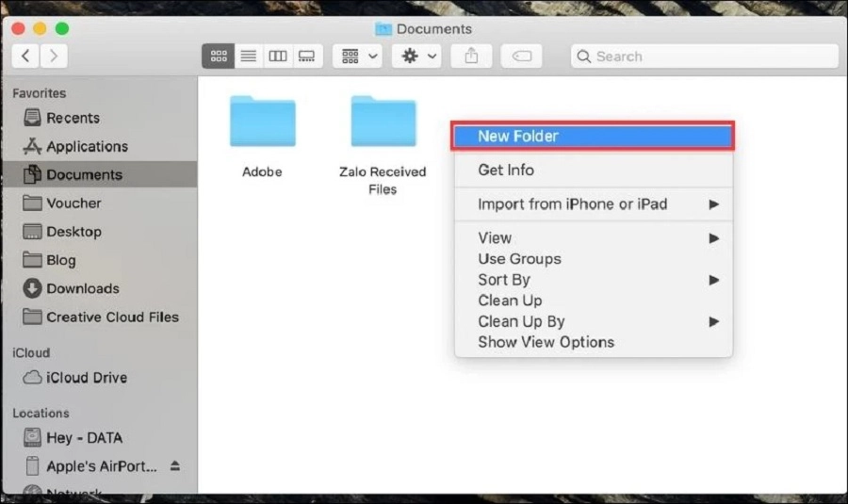Choose Show View Options
The image size is (848, 504).
point(594,342)
